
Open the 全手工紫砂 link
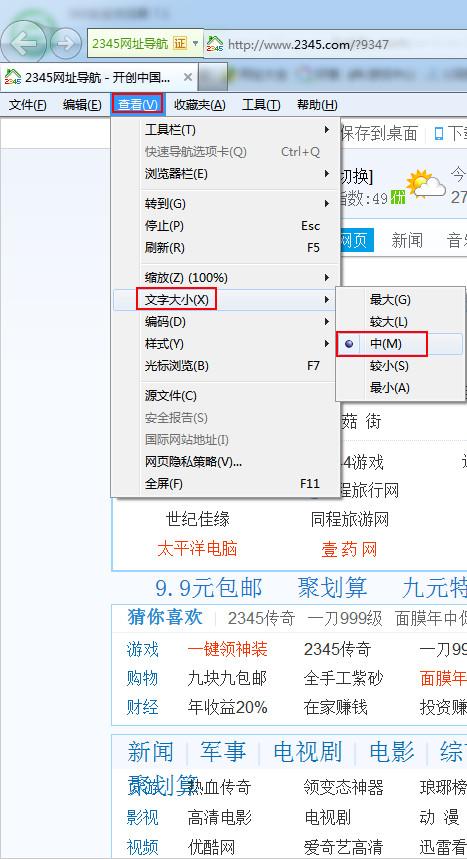point(344,678)
